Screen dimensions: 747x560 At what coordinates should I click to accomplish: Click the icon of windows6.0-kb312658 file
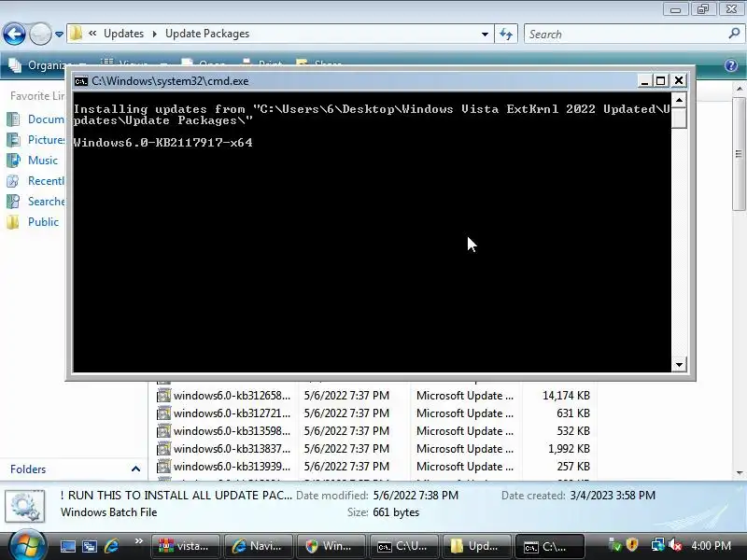[x=163, y=395]
